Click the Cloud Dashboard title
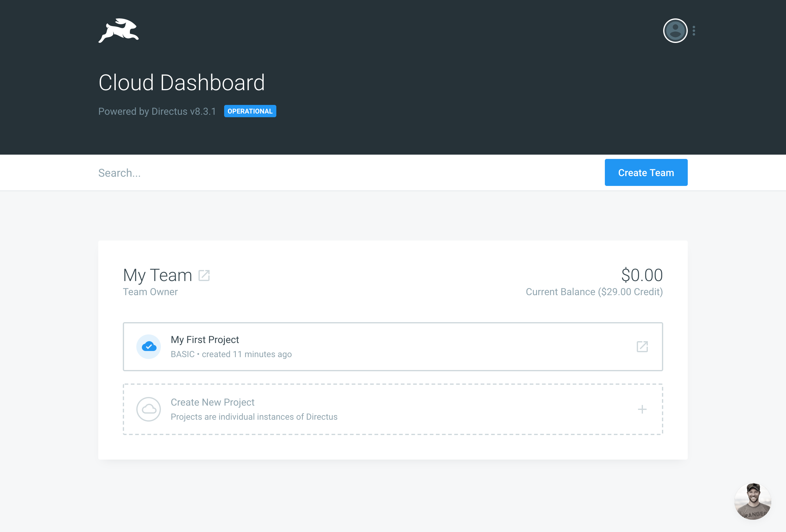The image size is (786, 532). point(182,83)
